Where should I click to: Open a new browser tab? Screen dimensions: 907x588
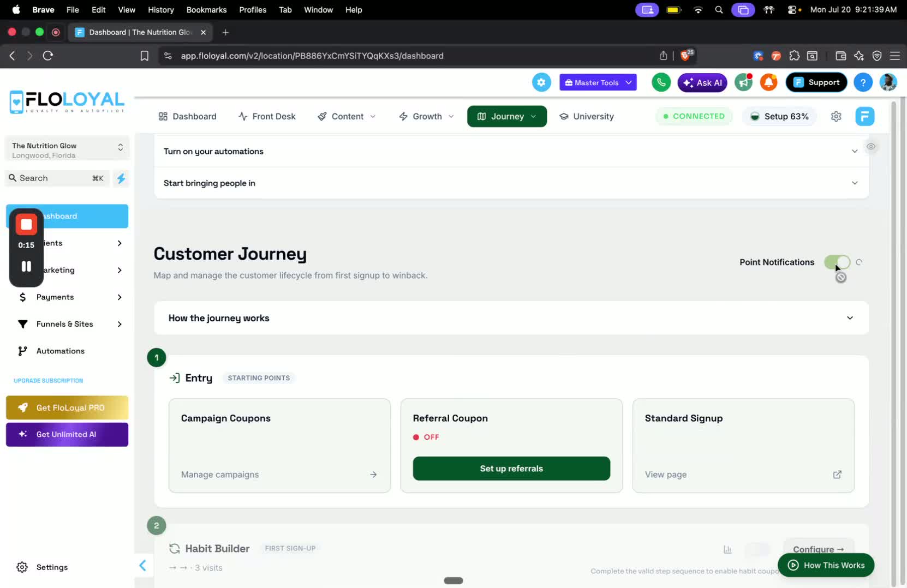pyautogui.click(x=225, y=32)
